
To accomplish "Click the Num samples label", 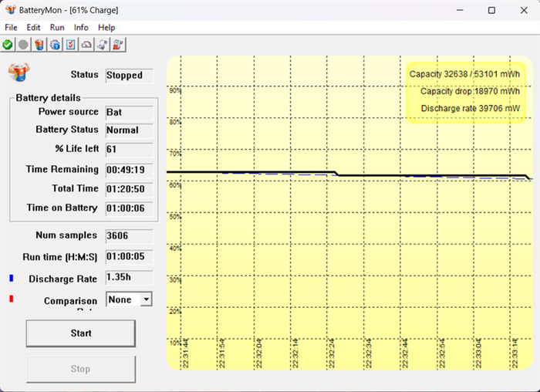I will (66, 235).
